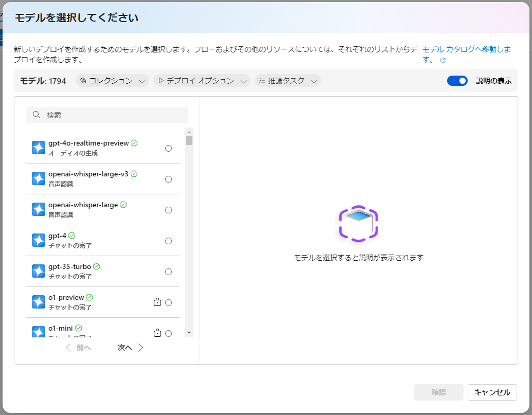Select the openai-whisper-large radio button

pyautogui.click(x=168, y=210)
